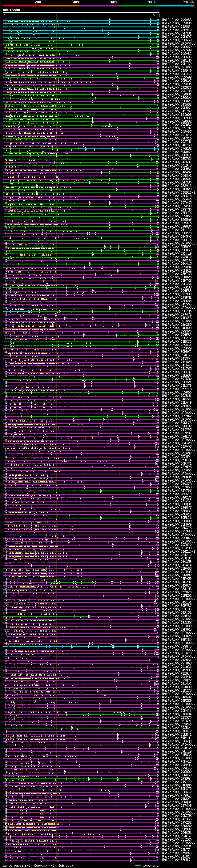Select the UniRef100_Q40768 label
Screen dimensions: 197x868
click(177, 145)
